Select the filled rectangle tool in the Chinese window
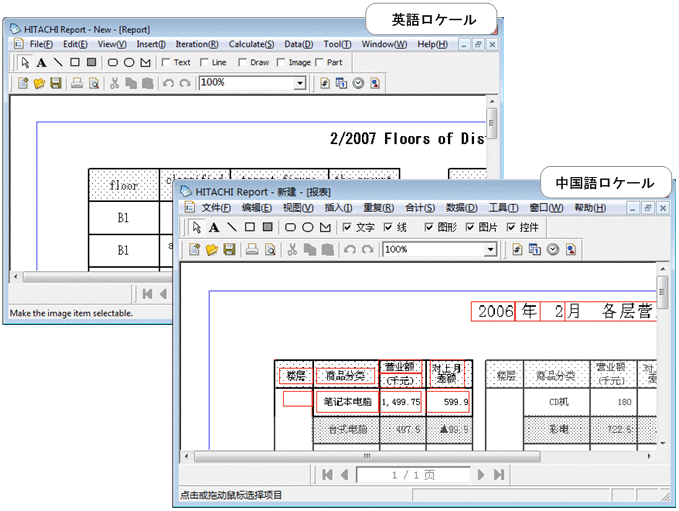The height and width of the screenshot is (511, 679). point(267,228)
